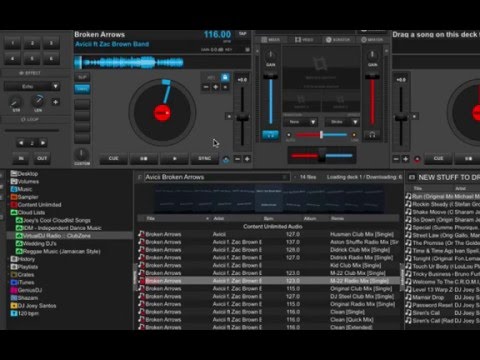This screenshot has width=480, height=360.
Task: Click the main audio crossfader
Action: [322, 155]
